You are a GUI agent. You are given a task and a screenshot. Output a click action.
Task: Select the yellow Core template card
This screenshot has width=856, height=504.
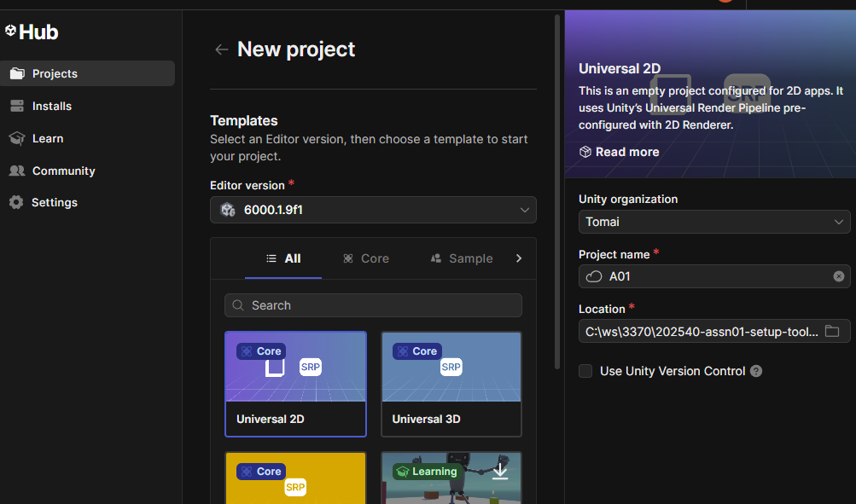point(295,478)
